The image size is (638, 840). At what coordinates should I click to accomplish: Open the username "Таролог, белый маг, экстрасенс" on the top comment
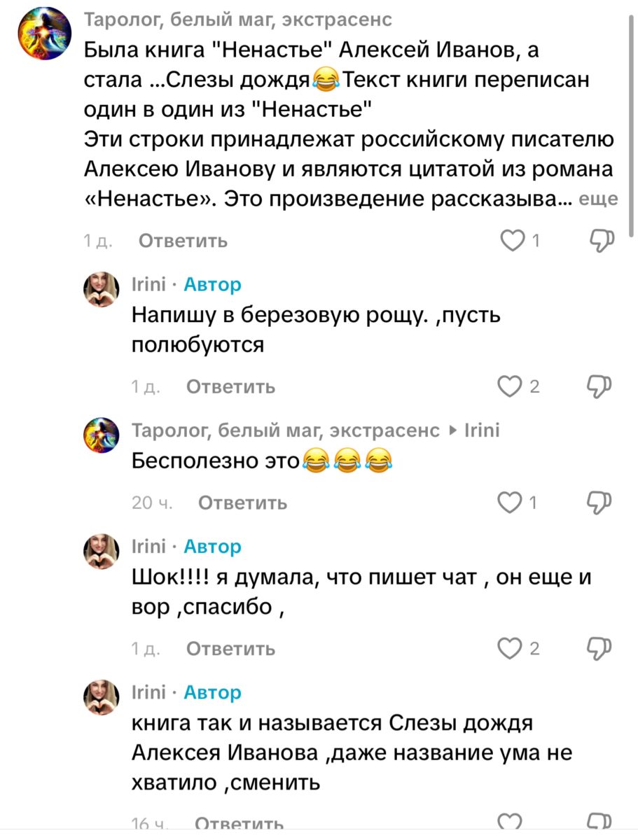(x=238, y=20)
